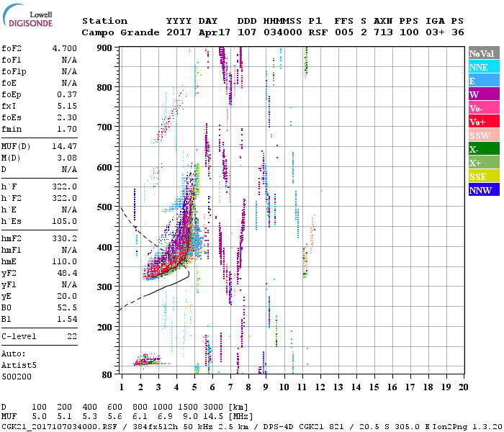Click the light green X+ legend swatch
This screenshot has width=504, height=432.
[x=483, y=163]
